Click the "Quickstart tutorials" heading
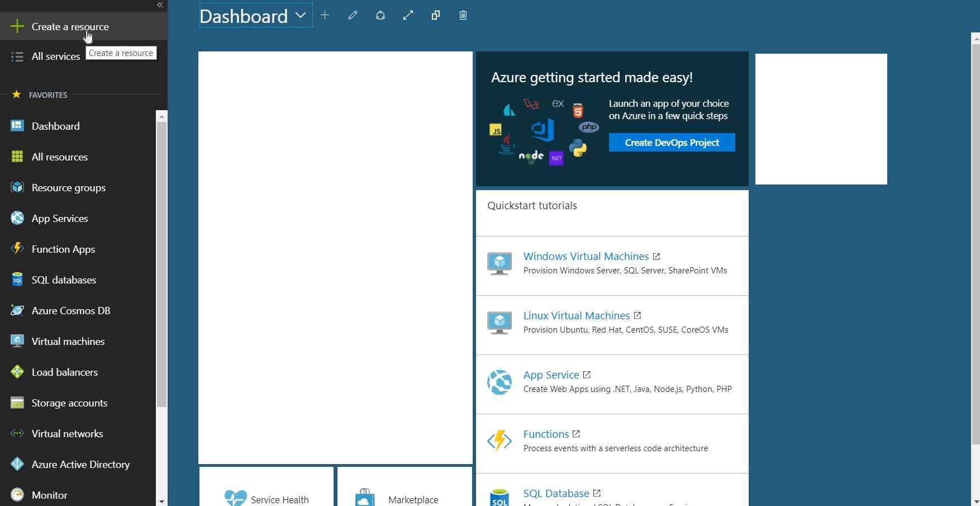This screenshot has height=506, width=980. tap(532, 205)
